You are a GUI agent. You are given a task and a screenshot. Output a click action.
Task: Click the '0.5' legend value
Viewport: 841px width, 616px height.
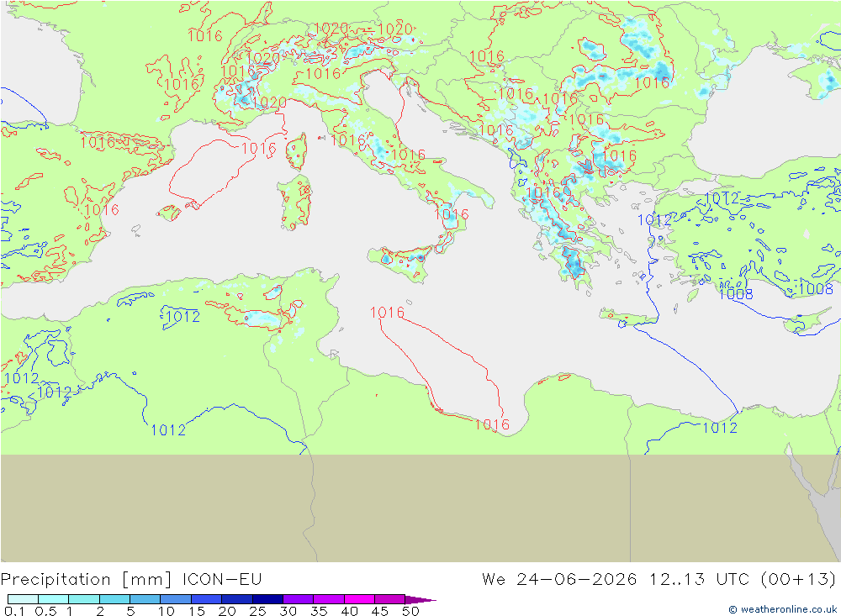[x=45, y=611]
